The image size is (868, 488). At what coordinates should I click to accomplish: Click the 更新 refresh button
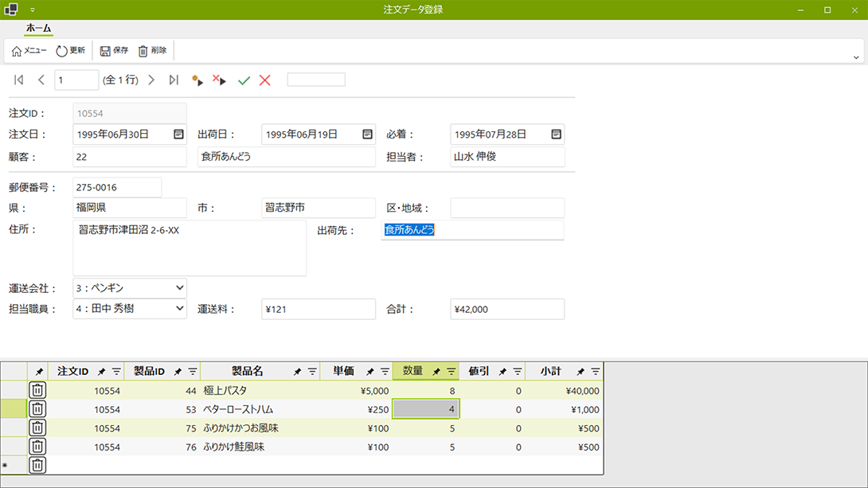(x=71, y=50)
